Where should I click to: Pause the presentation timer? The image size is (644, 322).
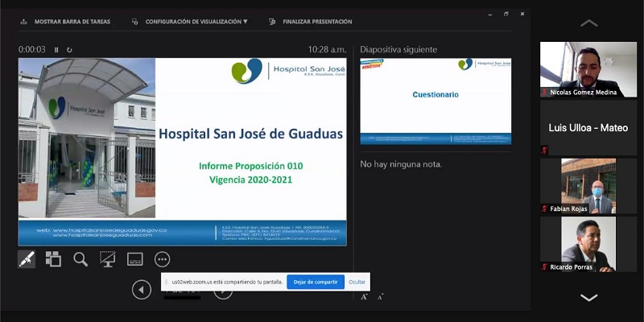(x=56, y=50)
